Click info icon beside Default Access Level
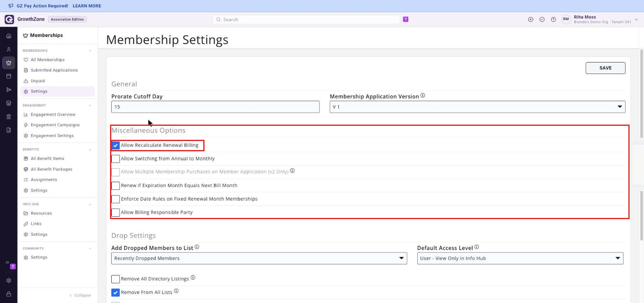Viewport: 644px width, 303px height. pyautogui.click(x=476, y=247)
